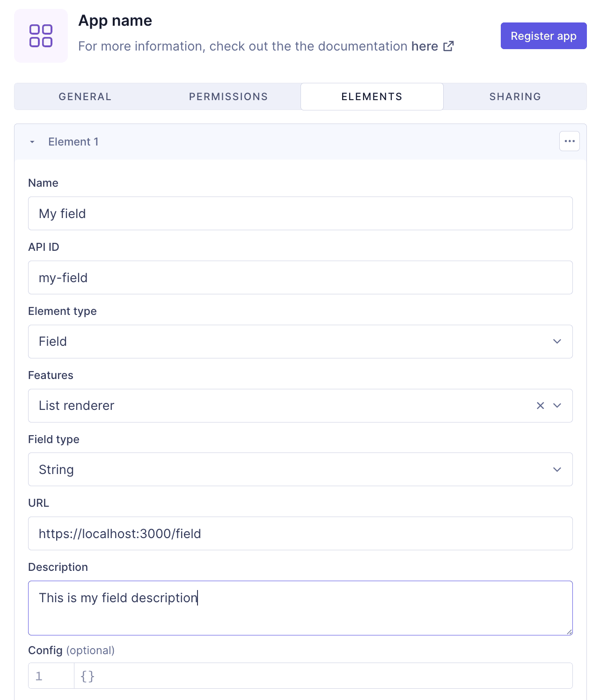
Task: Switch to the Permissions tab
Action: (228, 96)
